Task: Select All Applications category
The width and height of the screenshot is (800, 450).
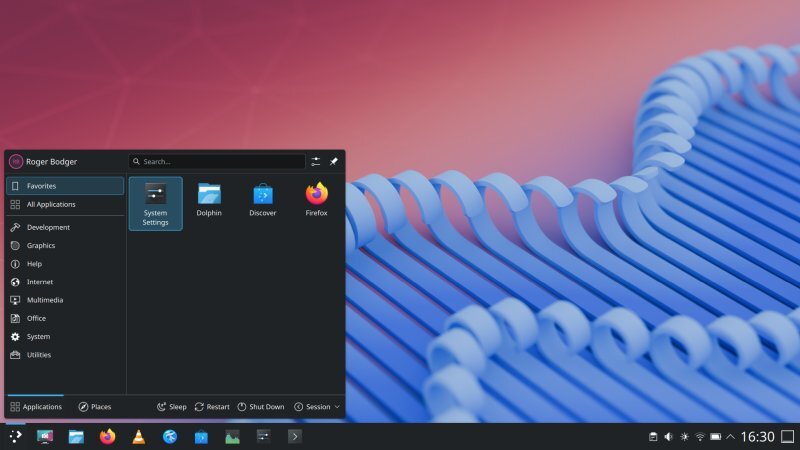Action: point(65,204)
